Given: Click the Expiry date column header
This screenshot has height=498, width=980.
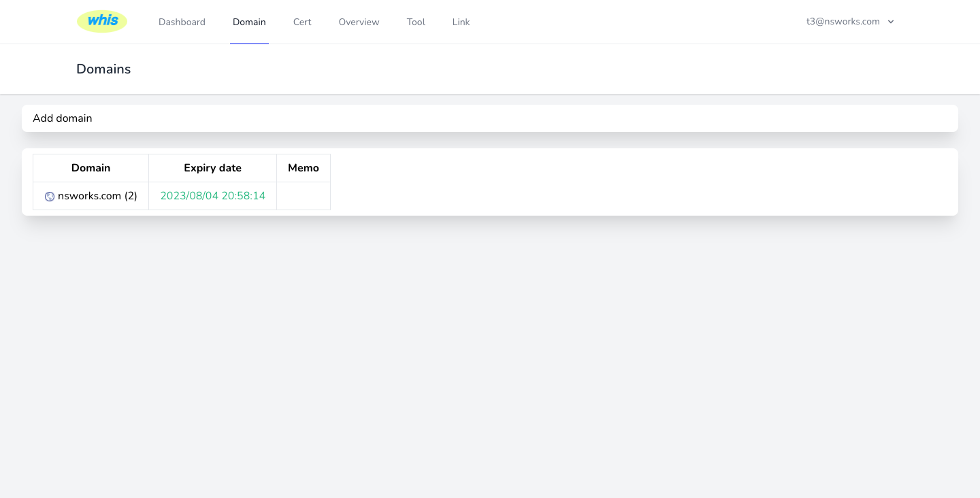Looking at the screenshot, I should pyautogui.click(x=212, y=168).
